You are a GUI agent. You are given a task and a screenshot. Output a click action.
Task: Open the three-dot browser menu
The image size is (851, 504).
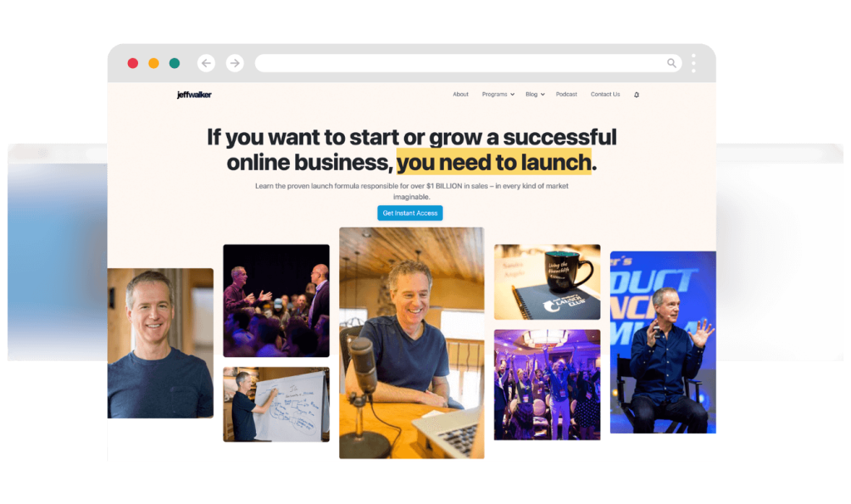coord(694,63)
